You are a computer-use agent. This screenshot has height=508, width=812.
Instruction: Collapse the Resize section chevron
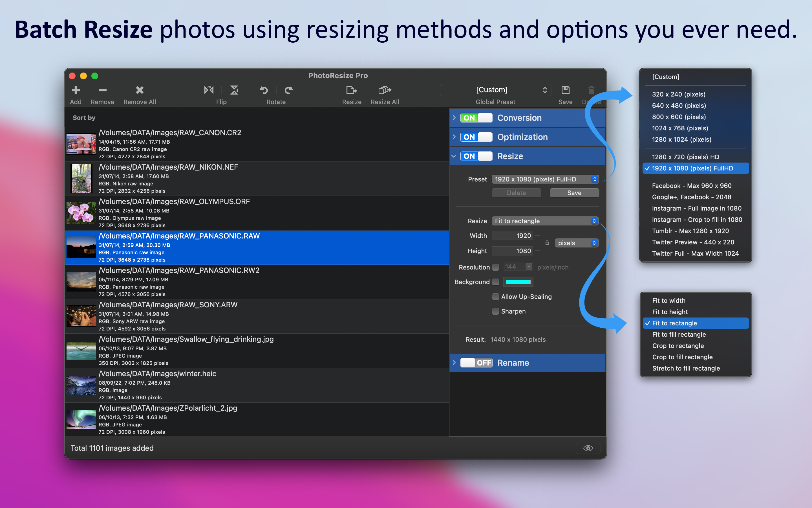pos(454,156)
